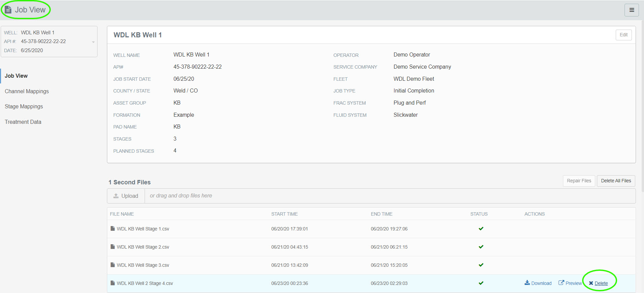
Task: Open Channel Mappings in sidebar
Action: click(x=27, y=91)
